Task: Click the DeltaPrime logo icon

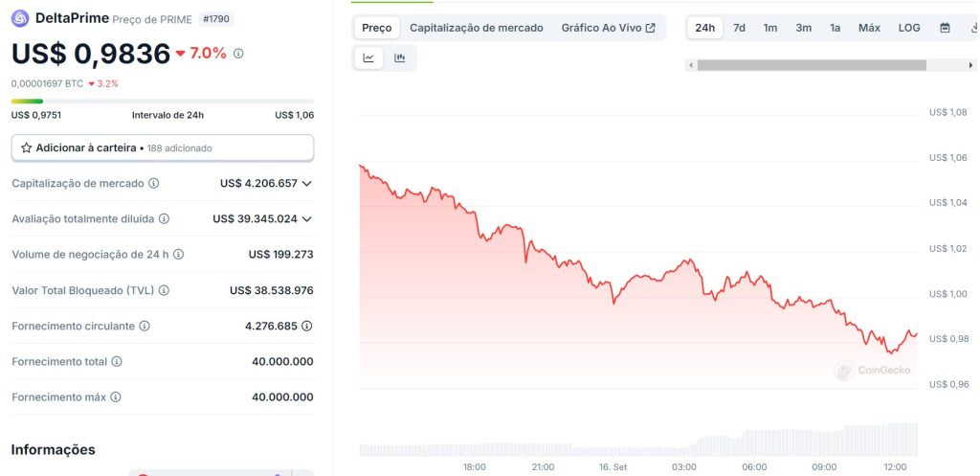Action: click(x=20, y=18)
